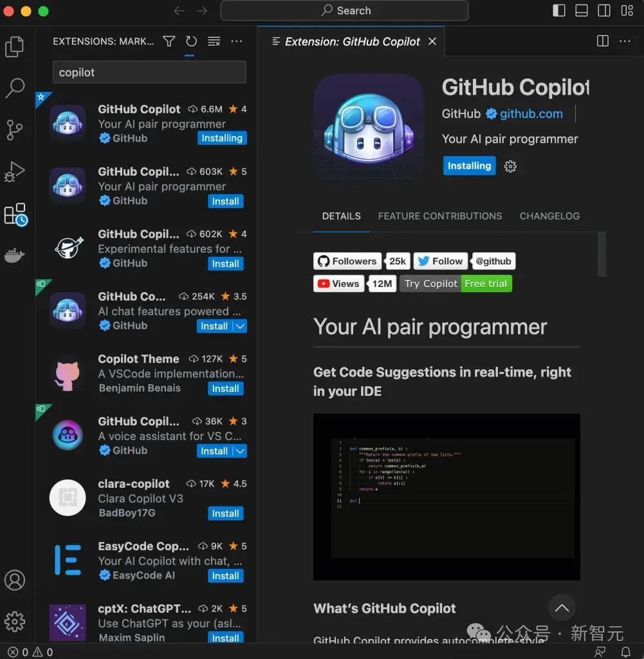Install the EasyCode Copilot extension
The height and width of the screenshot is (659, 644).
pos(225,576)
